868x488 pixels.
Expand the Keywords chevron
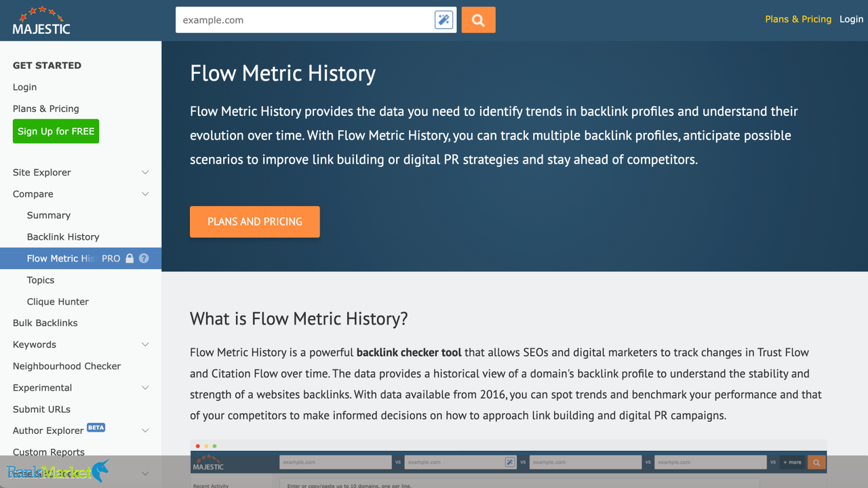(x=145, y=344)
